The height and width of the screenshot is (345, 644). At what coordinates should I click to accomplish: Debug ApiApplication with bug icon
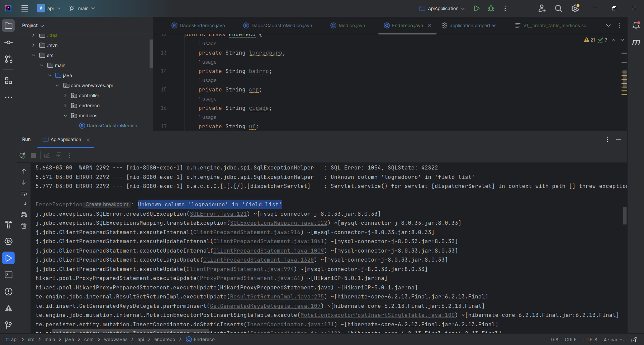coord(491,8)
